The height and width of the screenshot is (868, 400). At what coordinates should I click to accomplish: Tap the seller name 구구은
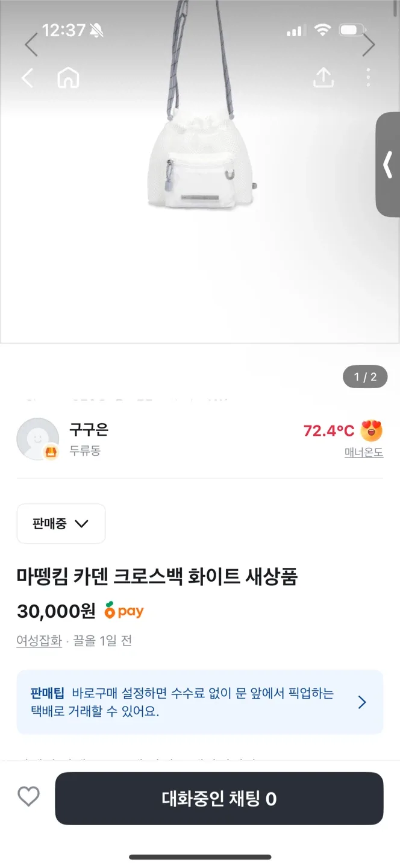[x=89, y=430]
